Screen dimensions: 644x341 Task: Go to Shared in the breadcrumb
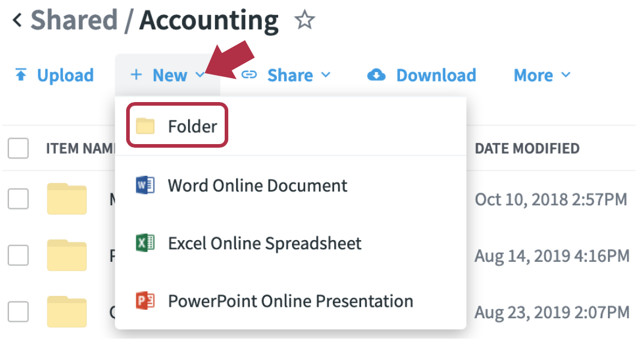click(x=74, y=20)
